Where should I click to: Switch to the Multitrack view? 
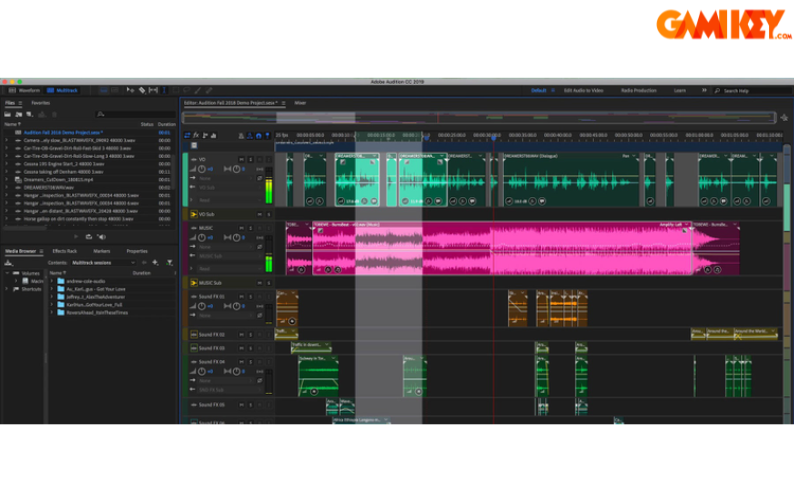pyautogui.click(x=62, y=90)
